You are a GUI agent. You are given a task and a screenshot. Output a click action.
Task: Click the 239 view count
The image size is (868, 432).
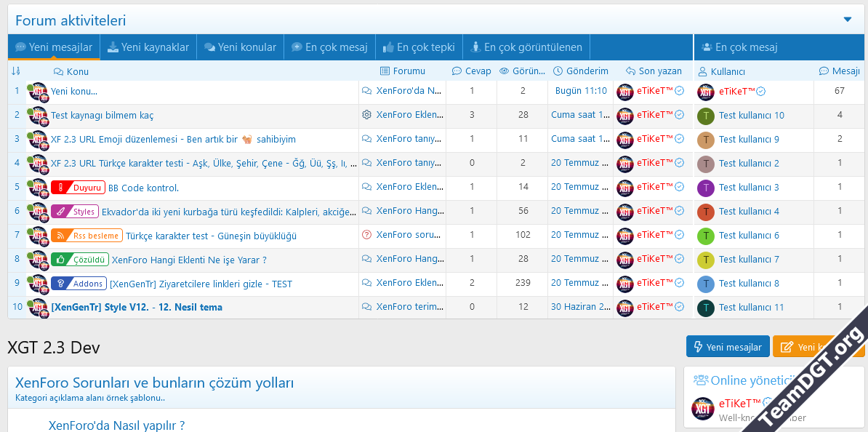click(523, 283)
